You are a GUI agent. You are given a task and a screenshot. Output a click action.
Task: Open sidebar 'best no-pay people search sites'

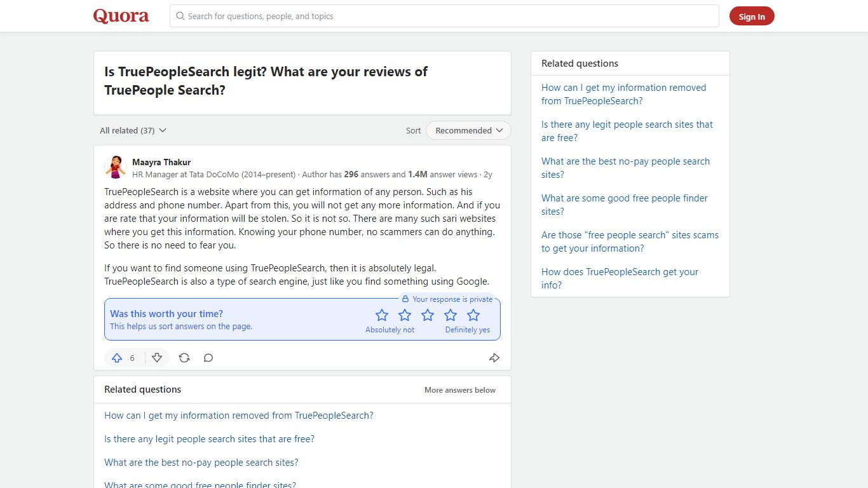tap(626, 168)
